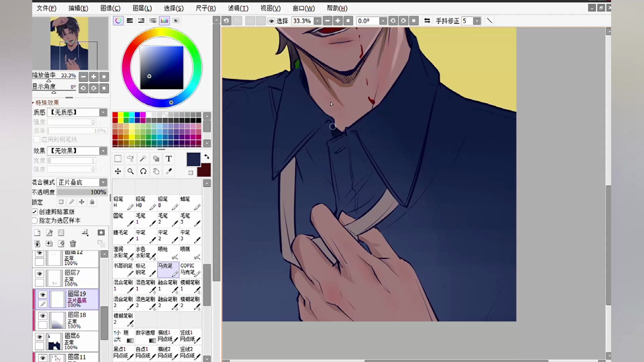Select the Eyedropper color picker tool
Viewport: 644px width, 362px height.
click(x=169, y=171)
